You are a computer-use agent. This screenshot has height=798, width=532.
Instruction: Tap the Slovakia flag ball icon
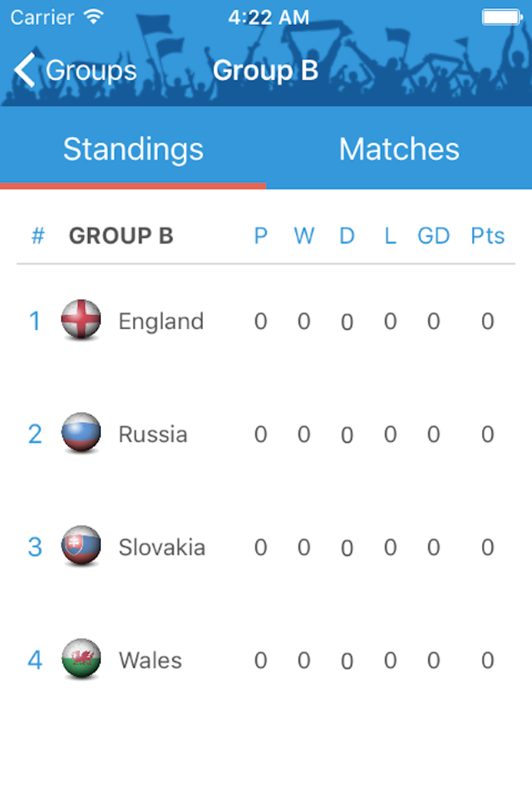(x=81, y=545)
